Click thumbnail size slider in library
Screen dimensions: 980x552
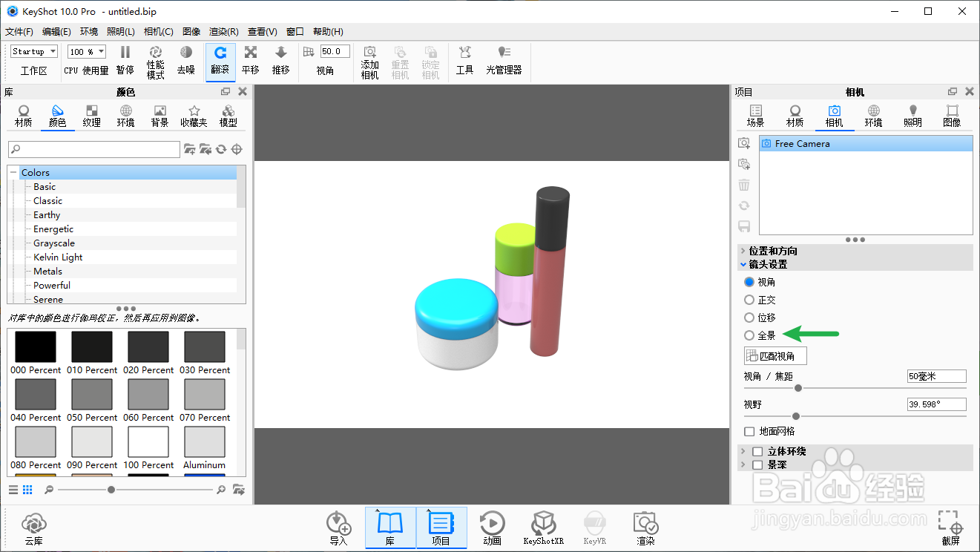(x=111, y=490)
